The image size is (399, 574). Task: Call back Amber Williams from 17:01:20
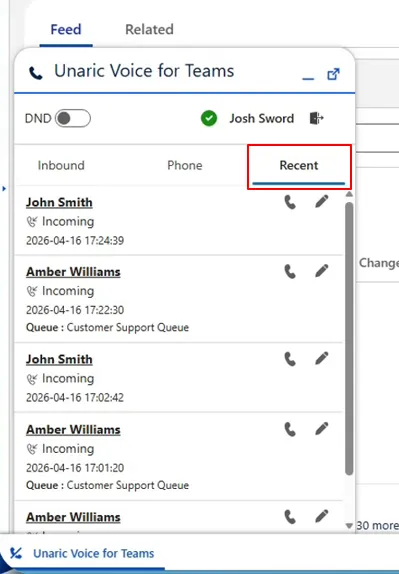pos(290,429)
